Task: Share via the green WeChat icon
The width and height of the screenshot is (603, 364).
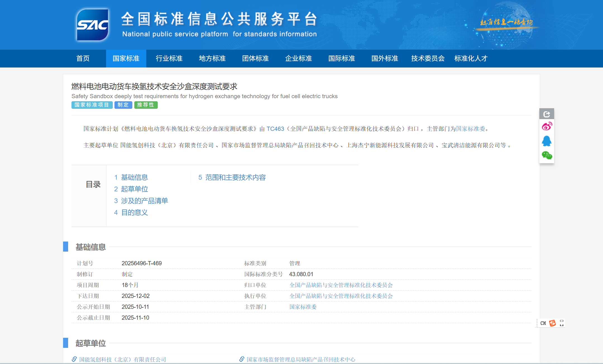Action: coord(547,155)
